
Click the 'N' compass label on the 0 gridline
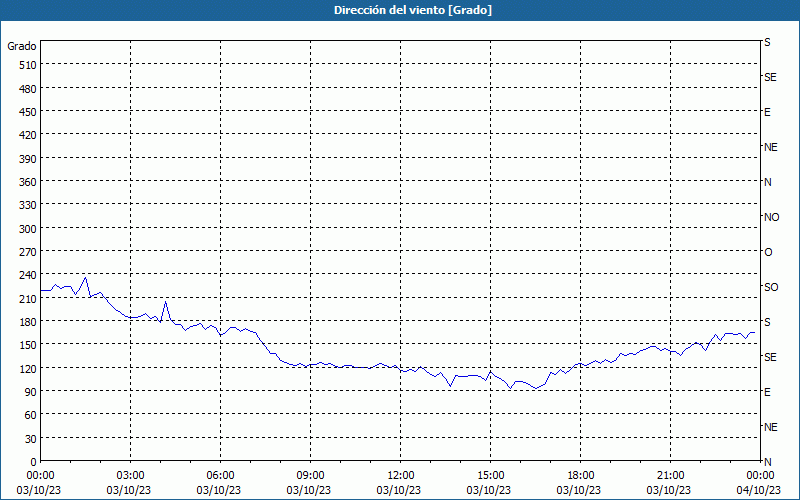pyautogui.click(x=768, y=462)
